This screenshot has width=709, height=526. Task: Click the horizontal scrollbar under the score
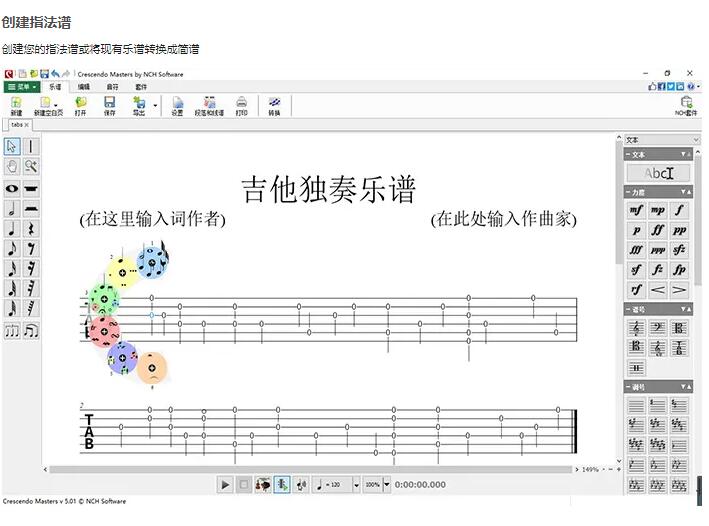point(310,469)
